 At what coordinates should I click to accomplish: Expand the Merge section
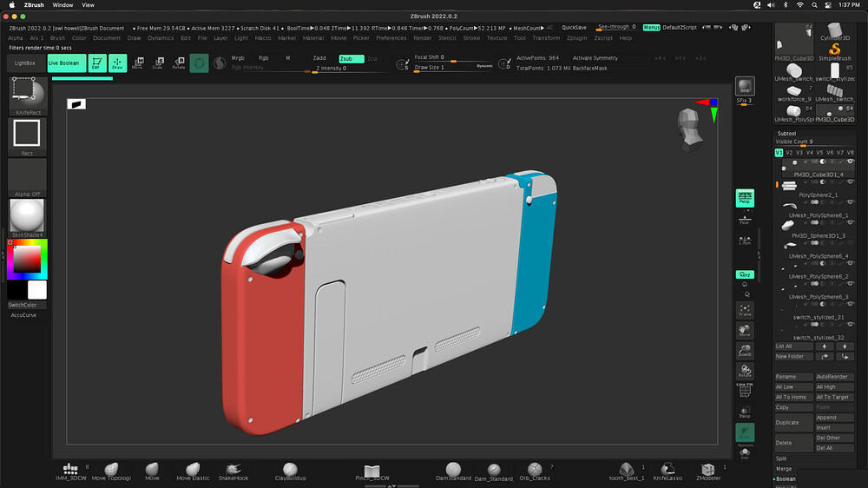tap(783, 469)
